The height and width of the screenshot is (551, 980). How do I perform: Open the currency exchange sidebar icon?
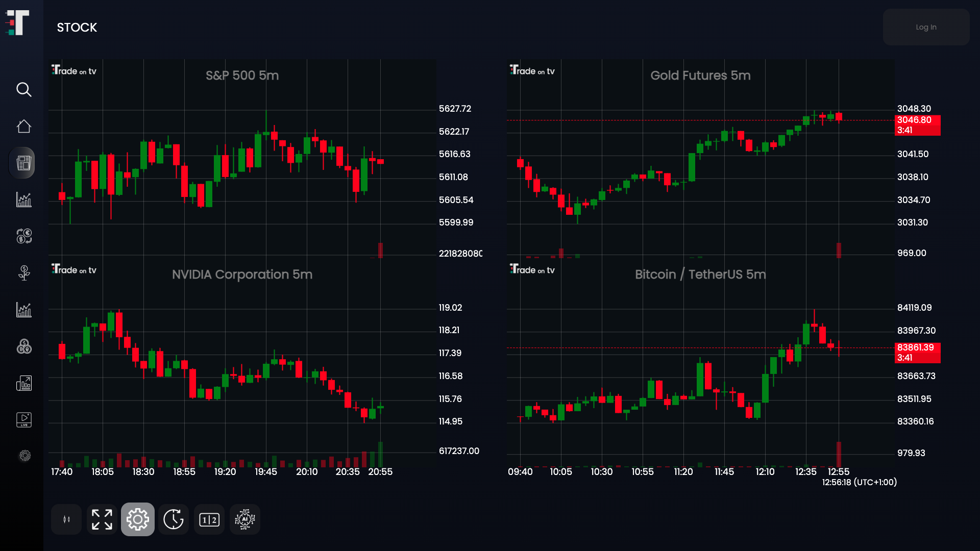(x=23, y=236)
